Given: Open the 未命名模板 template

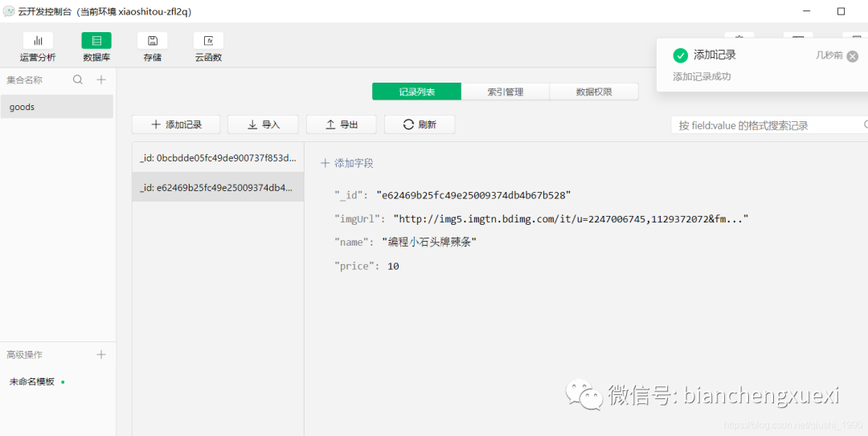Looking at the screenshot, I should 32,381.
